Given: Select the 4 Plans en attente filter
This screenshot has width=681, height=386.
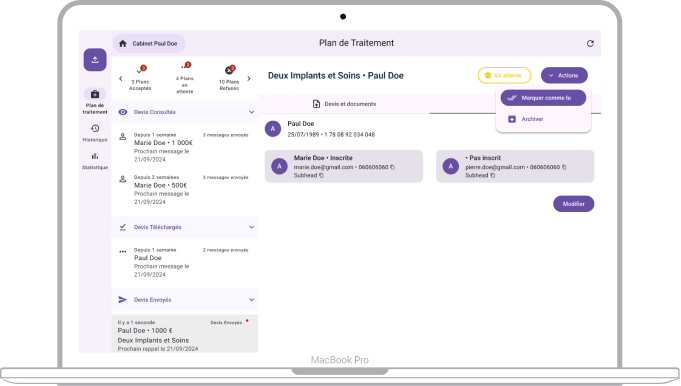Looking at the screenshot, I should point(185,78).
